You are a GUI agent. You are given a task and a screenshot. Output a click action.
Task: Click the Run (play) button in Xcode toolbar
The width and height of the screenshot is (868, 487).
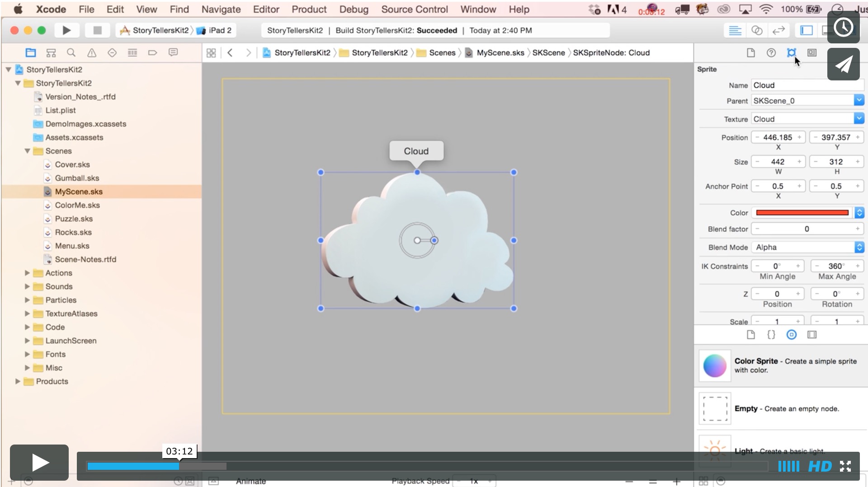[66, 30]
